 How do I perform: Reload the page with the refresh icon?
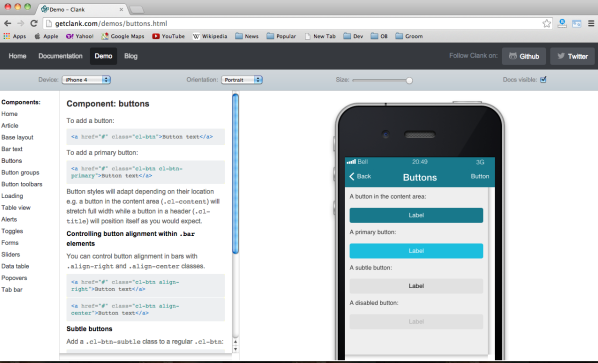coord(34,23)
